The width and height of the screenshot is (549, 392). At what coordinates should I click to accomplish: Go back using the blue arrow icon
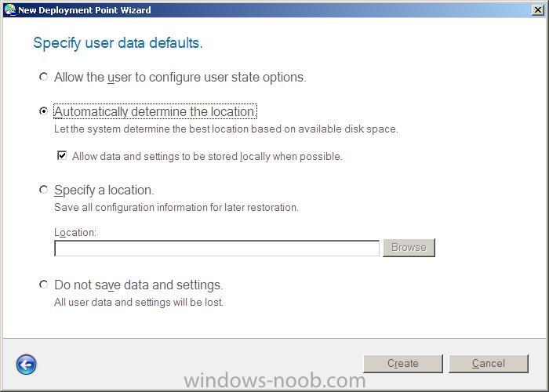[x=26, y=365]
